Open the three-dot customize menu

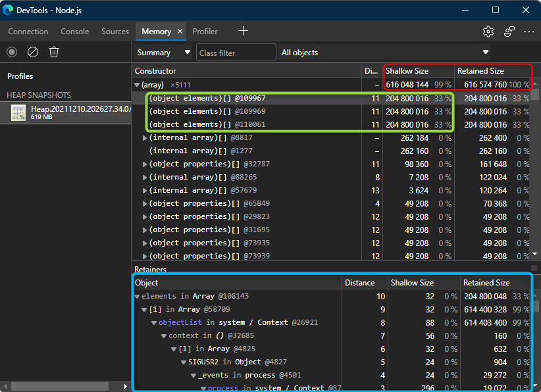click(529, 31)
